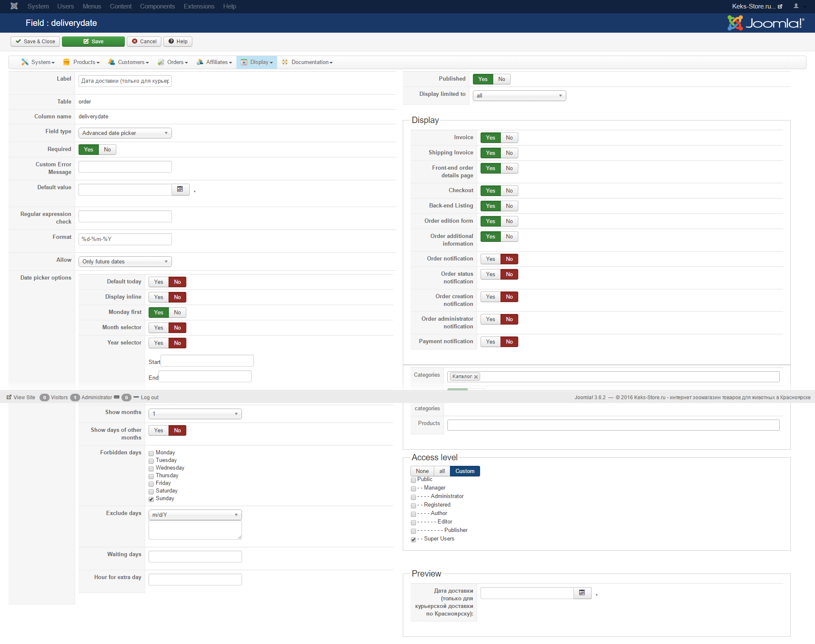The height and width of the screenshot is (644, 815).
Task: Click calendar icon in Preview section
Action: click(x=582, y=593)
